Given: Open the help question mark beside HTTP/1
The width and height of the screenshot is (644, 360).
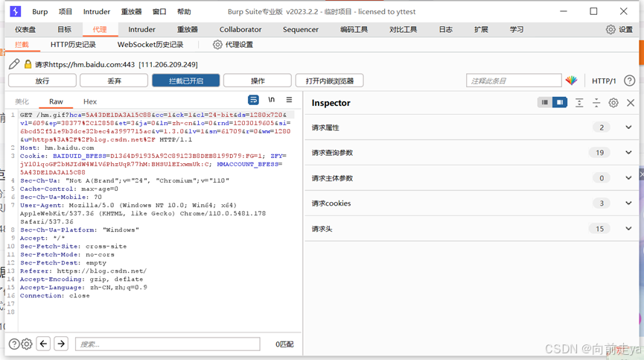Looking at the screenshot, I should pos(629,80).
